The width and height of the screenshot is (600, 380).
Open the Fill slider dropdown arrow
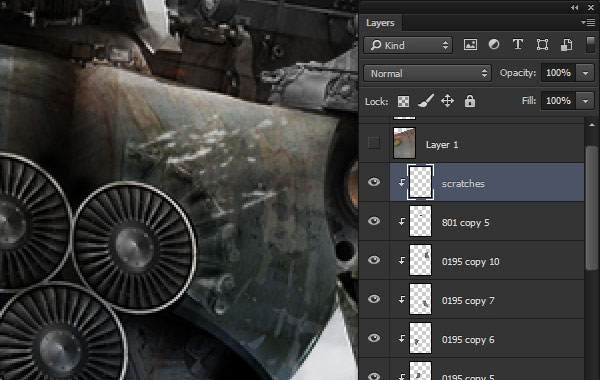[585, 101]
